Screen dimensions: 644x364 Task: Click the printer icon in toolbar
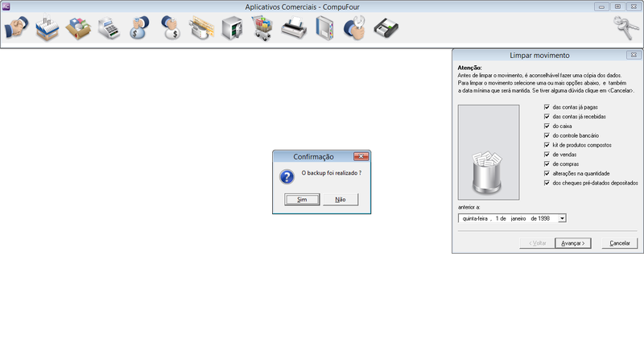pyautogui.click(x=292, y=29)
